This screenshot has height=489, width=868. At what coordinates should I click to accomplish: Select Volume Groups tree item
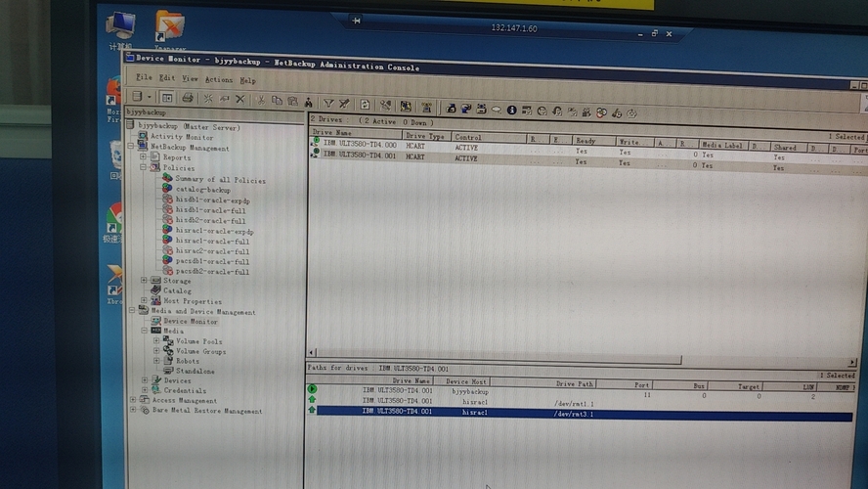(200, 350)
